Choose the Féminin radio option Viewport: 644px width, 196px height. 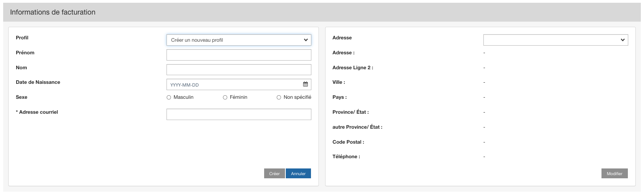(225, 97)
